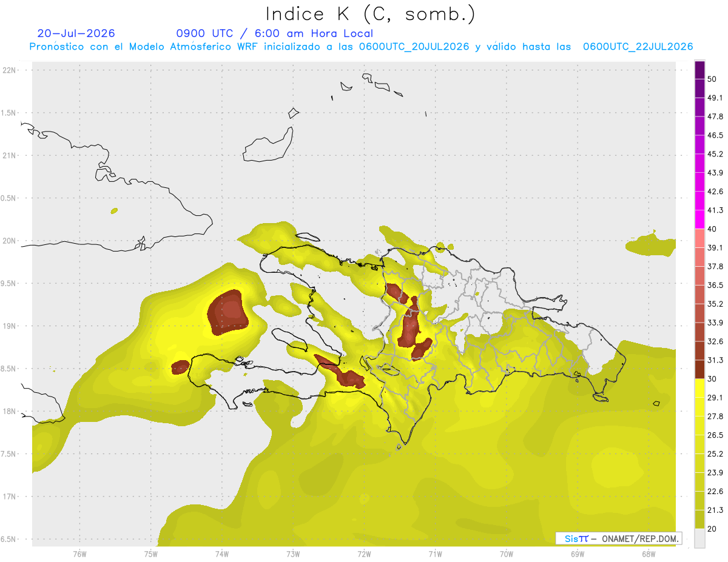The height and width of the screenshot is (562, 728).
Task: Click the "70W" longitude axis label
Action: [507, 553]
